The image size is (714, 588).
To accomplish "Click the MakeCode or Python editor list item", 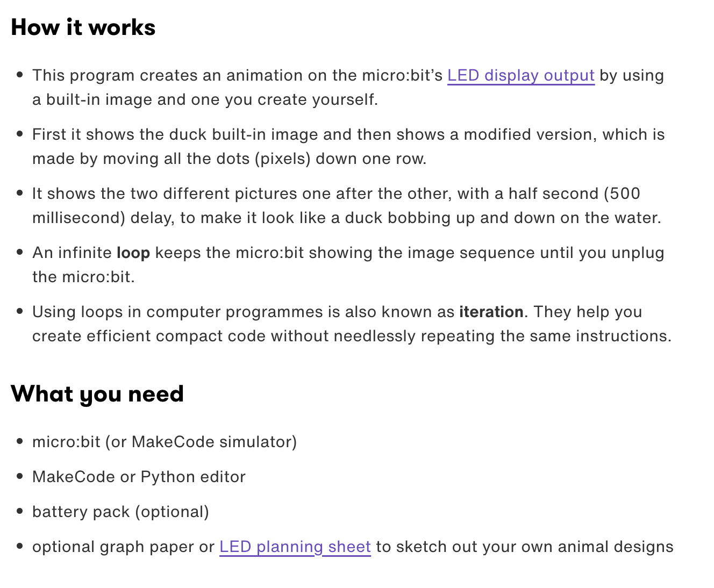I will (139, 477).
